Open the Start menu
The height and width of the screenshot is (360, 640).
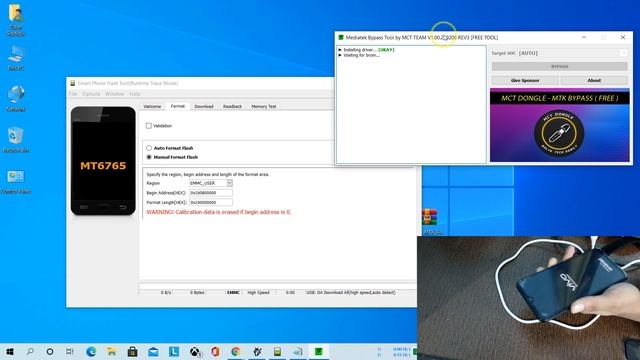[x=10, y=351]
